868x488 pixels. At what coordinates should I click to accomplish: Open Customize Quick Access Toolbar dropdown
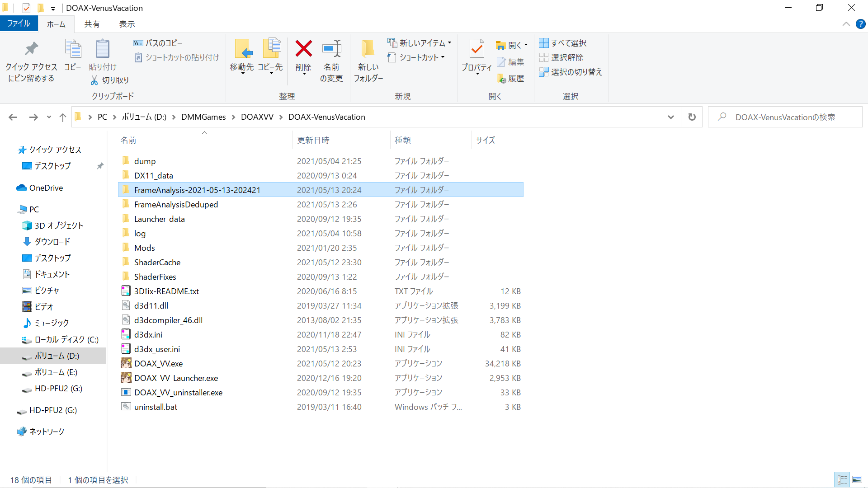pyautogui.click(x=53, y=8)
